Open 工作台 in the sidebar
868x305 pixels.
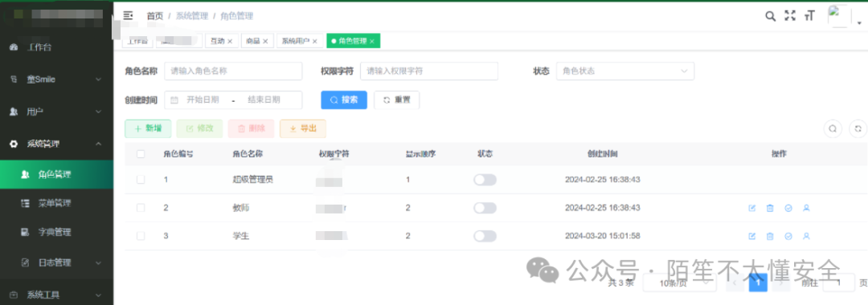click(x=56, y=47)
